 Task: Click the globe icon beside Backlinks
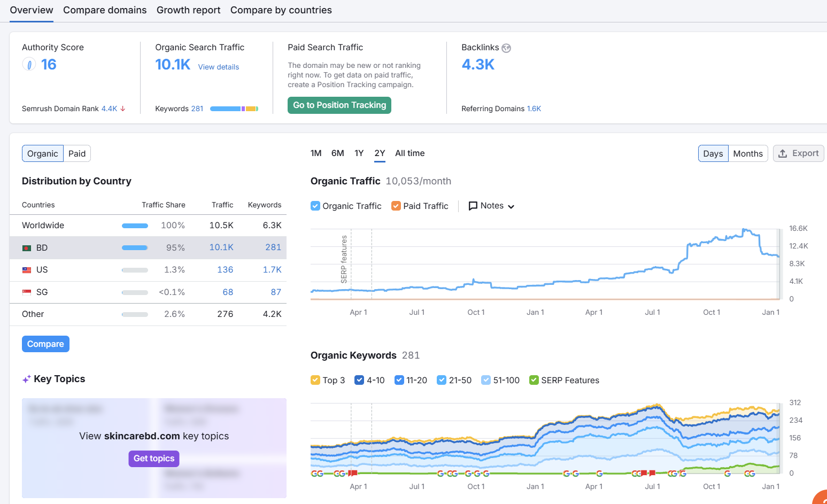point(506,48)
